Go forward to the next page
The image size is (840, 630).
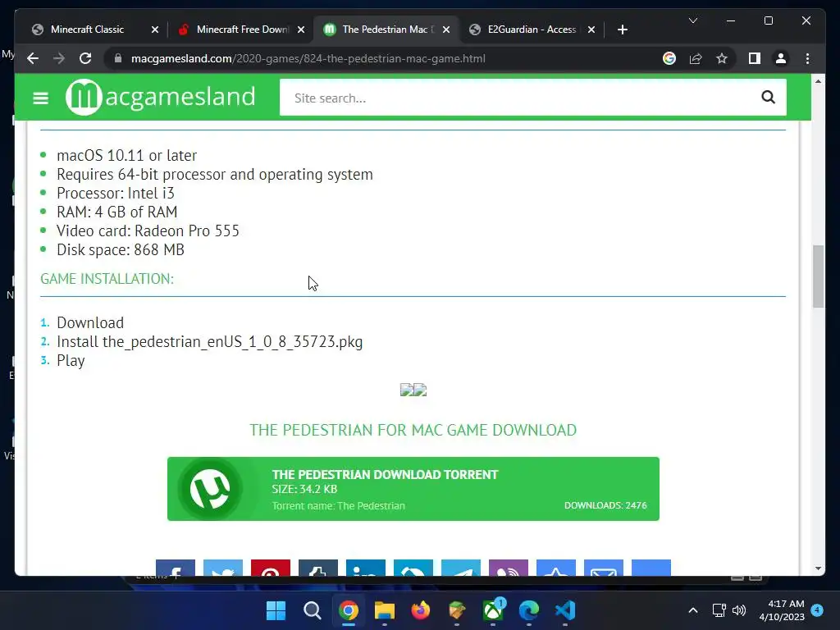coord(59,58)
